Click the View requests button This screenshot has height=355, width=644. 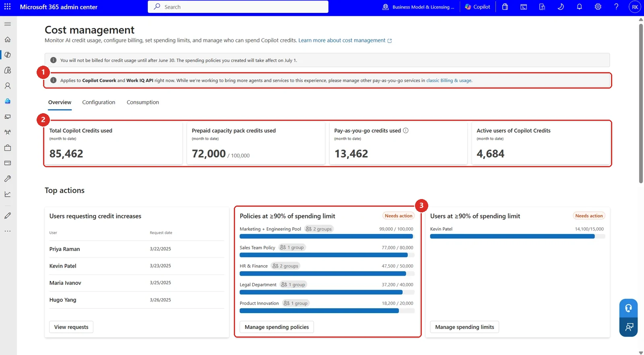point(71,327)
